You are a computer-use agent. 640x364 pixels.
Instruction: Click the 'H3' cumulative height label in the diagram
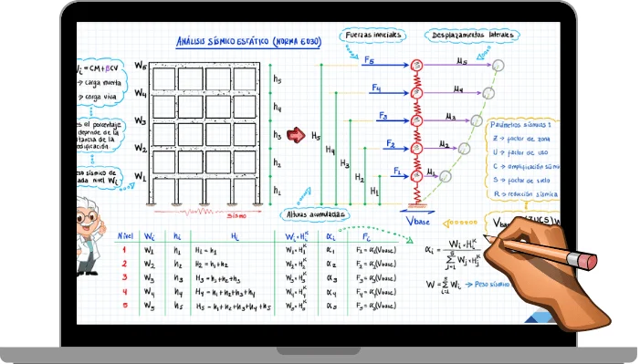point(345,164)
